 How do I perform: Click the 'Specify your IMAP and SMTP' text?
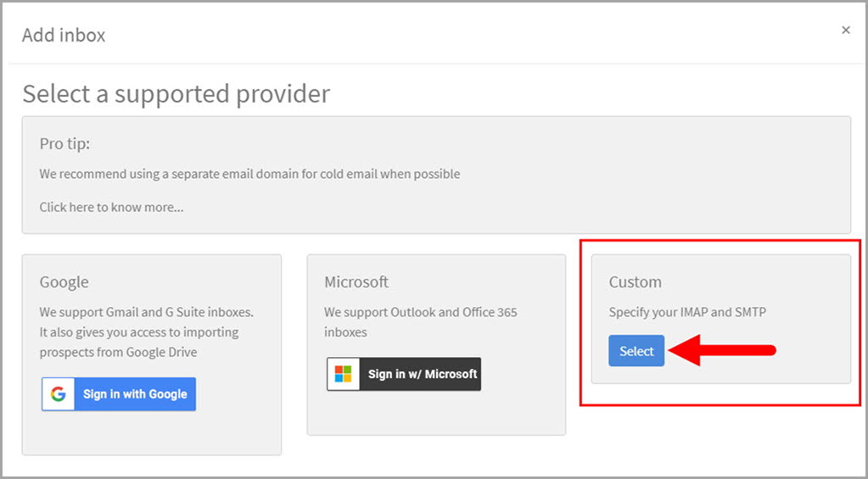[x=687, y=312]
